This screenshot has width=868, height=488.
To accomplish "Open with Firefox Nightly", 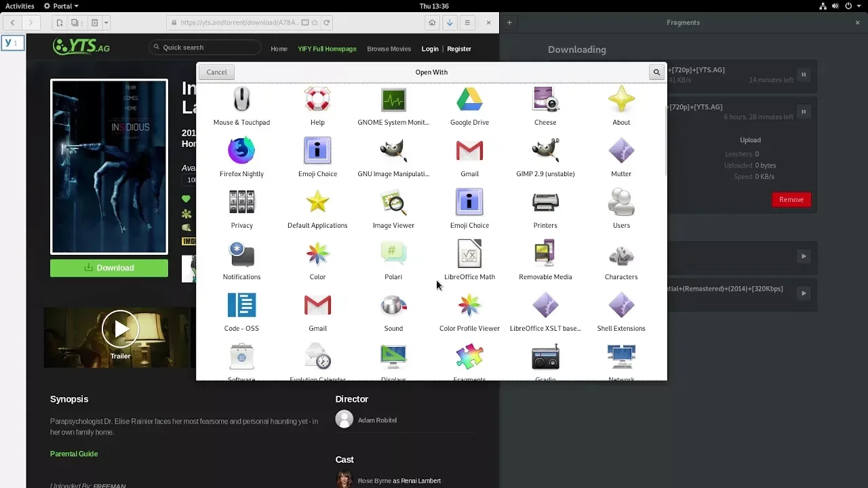I will click(x=241, y=152).
